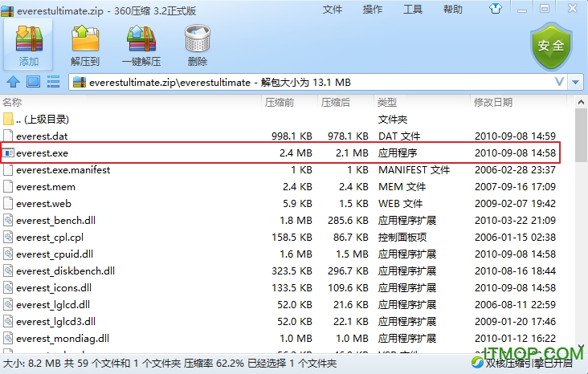The height and width of the screenshot is (374, 588).
Task: Select everest_bench.dll file name
Action: [55, 221]
